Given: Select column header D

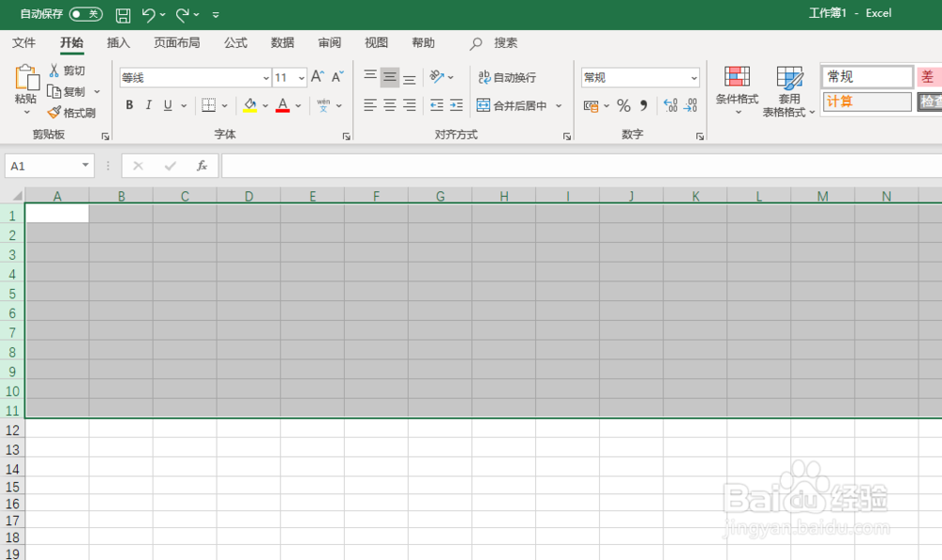Looking at the screenshot, I should 249,196.
